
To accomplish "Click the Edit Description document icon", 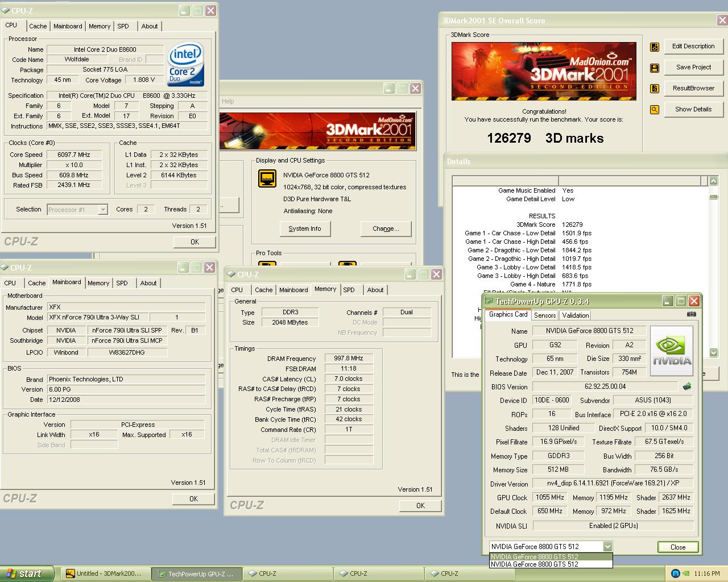I will coord(655,47).
